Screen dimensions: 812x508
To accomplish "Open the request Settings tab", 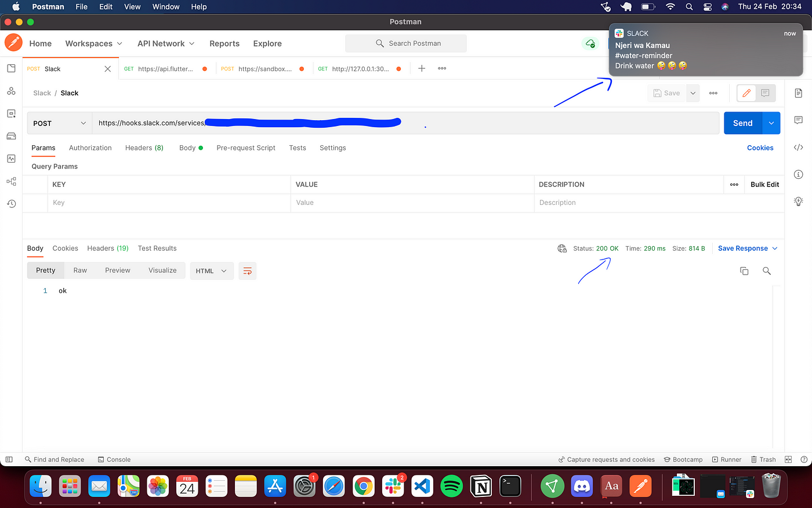I will pos(333,148).
